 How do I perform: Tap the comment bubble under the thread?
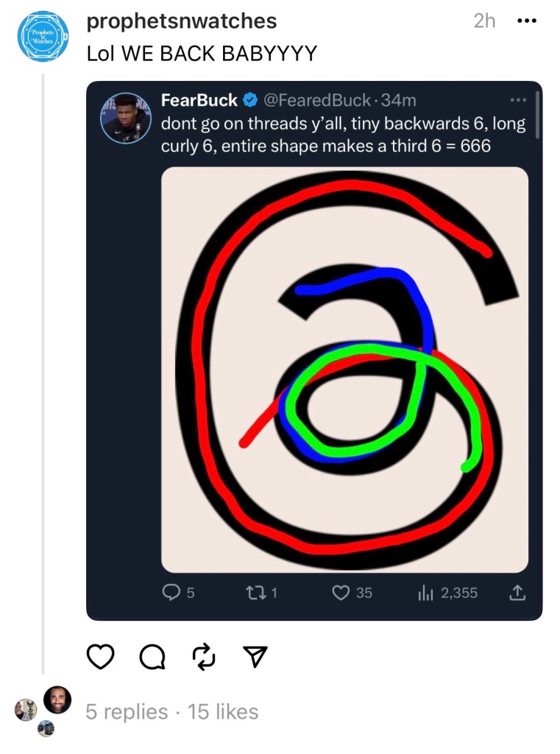coord(152,657)
